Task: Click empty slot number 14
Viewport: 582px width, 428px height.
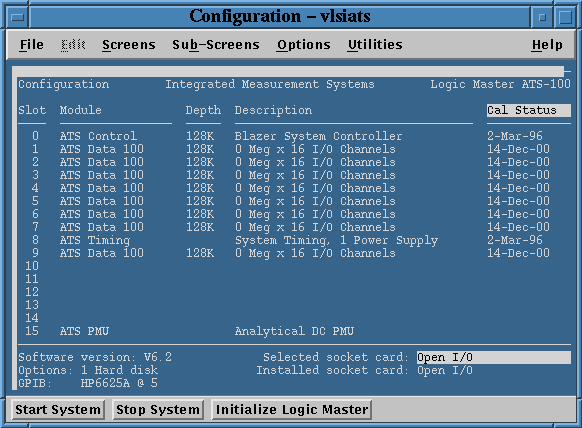Action: pos(32,318)
